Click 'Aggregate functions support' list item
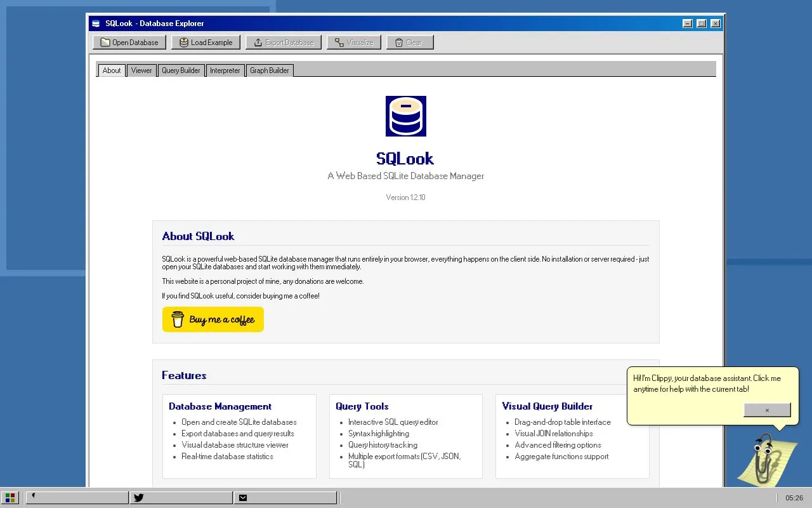The height and width of the screenshot is (508, 812). (x=561, y=457)
